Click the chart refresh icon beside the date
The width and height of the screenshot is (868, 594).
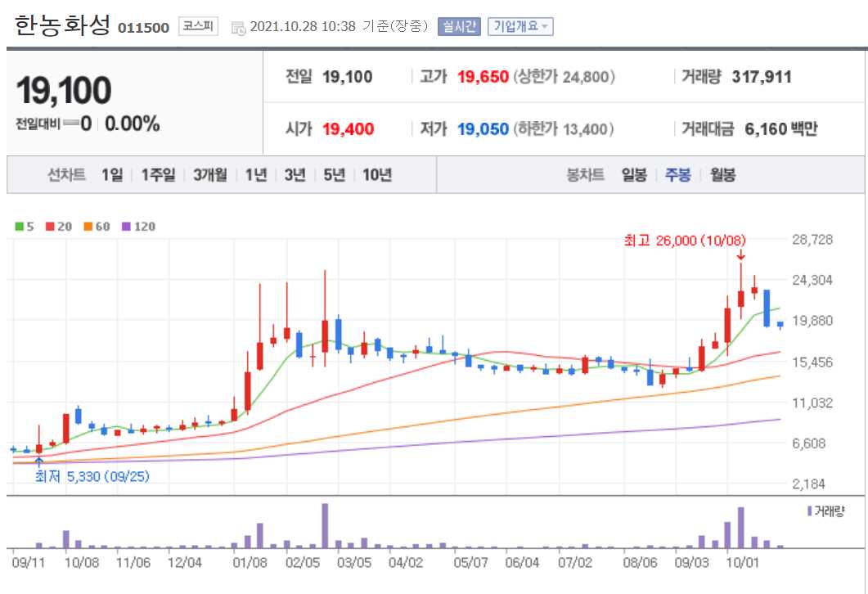(236, 25)
